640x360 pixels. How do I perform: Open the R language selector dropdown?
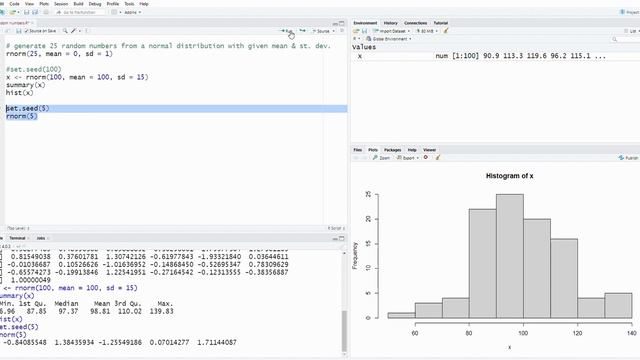coord(356,39)
